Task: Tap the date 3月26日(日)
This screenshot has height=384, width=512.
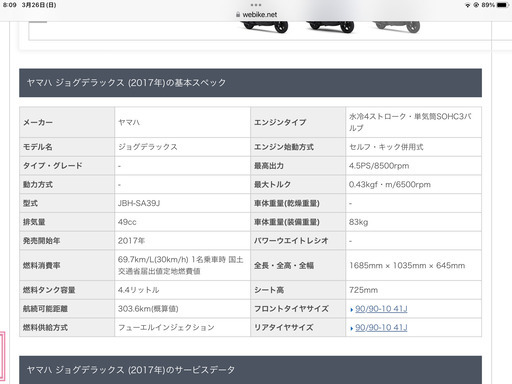Action: (39, 5)
